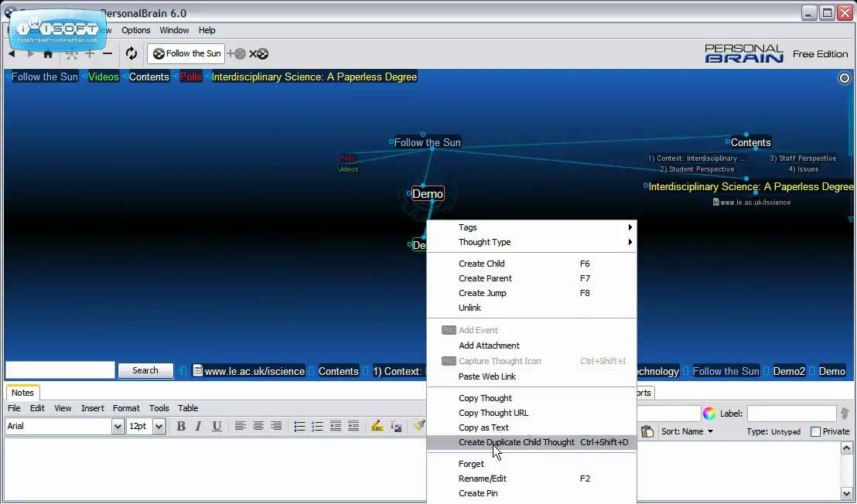Choose Unlink in context menu
Viewport: 857px width, 504px height.
click(531, 308)
